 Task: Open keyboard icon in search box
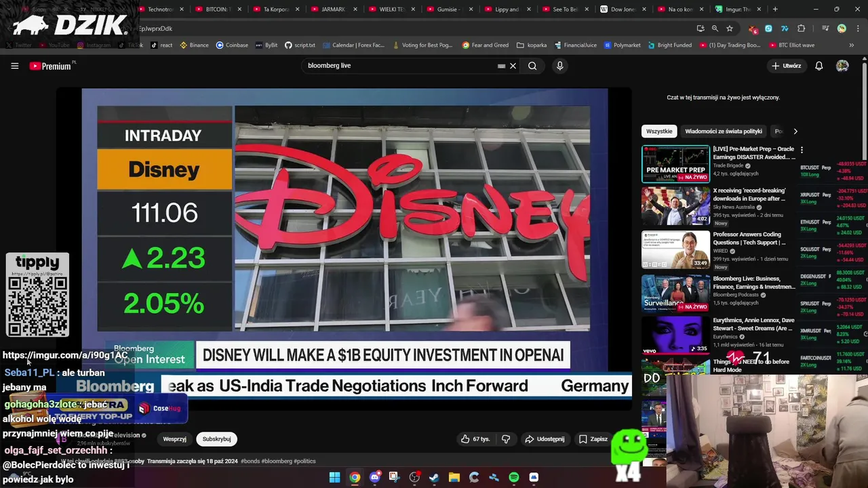tap(502, 66)
